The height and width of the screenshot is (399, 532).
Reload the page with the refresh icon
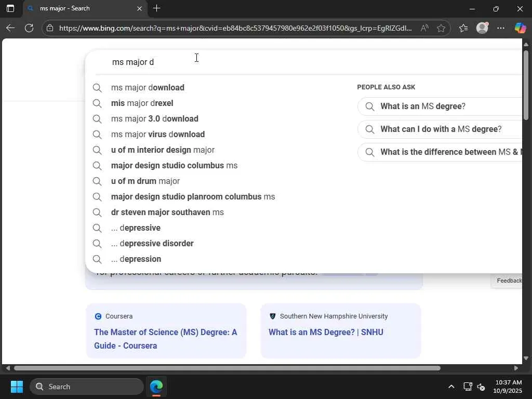29,28
